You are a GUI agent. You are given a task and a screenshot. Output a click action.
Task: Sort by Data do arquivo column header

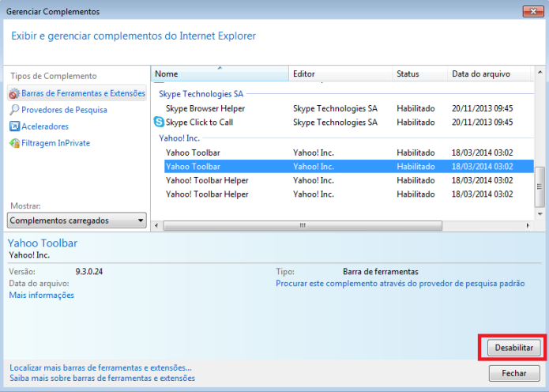tap(489, 74)
